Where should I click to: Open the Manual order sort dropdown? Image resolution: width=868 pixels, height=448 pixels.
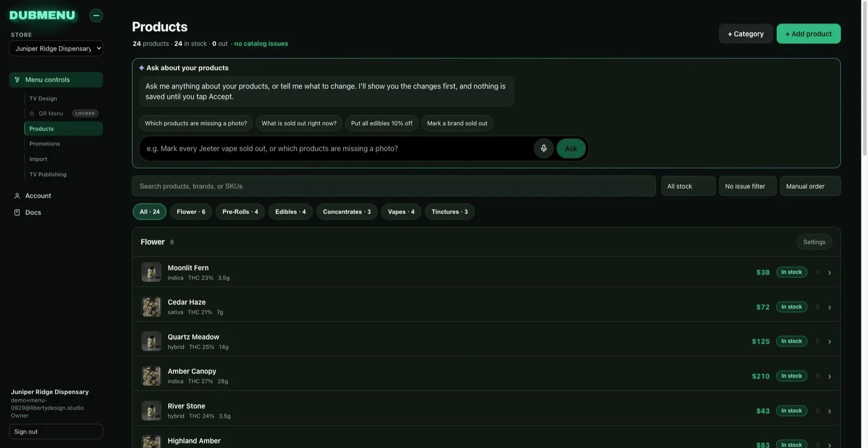pyautogui.click(x=810, y=186)
